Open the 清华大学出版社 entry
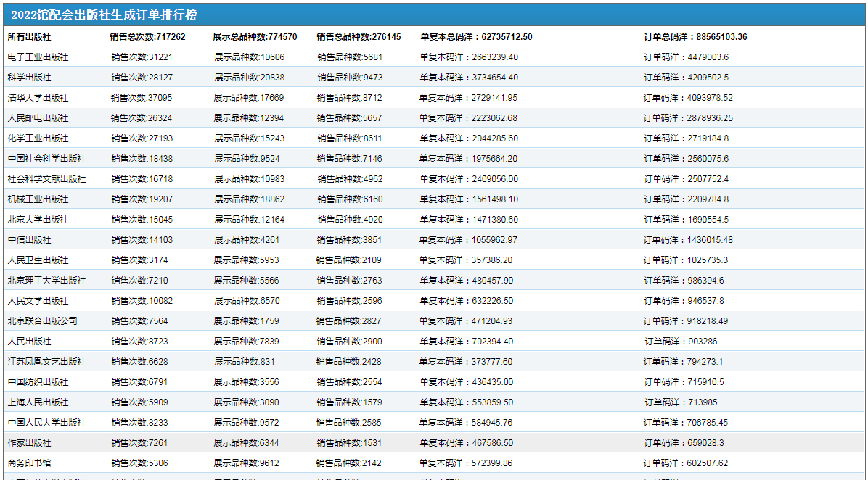This screenshot has height=480, width=868. coord(38,98)
